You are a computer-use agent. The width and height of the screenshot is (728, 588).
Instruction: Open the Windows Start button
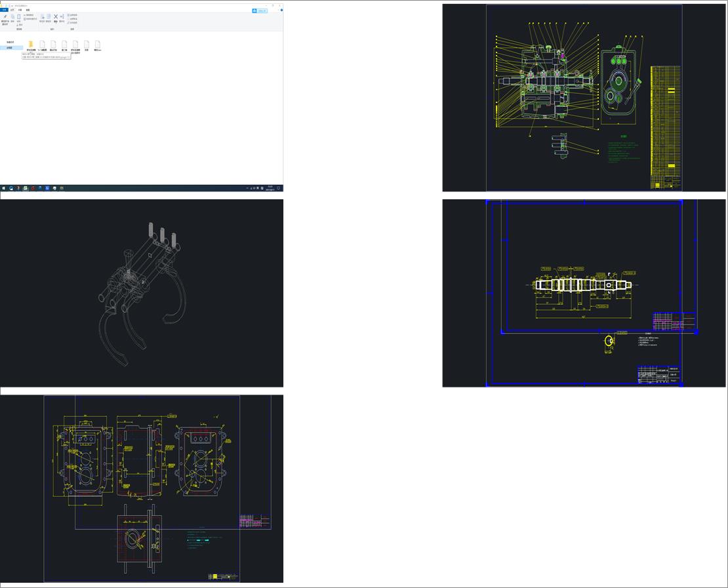point(3,188)
